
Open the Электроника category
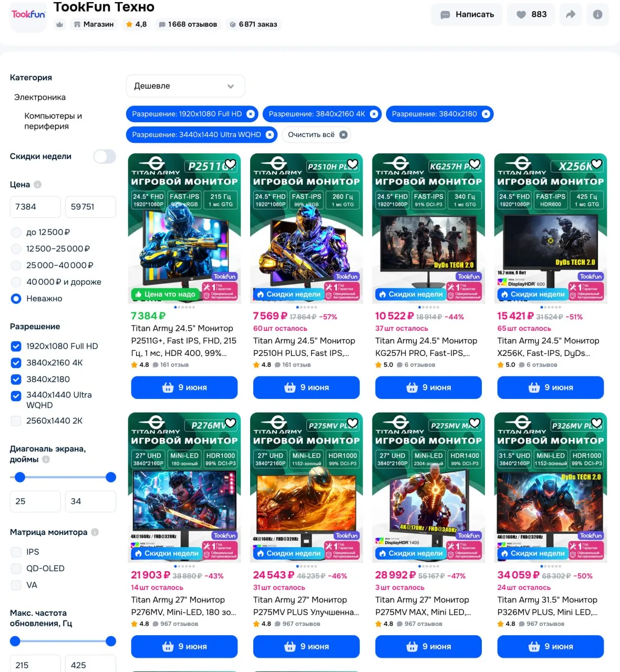[40, 98]
